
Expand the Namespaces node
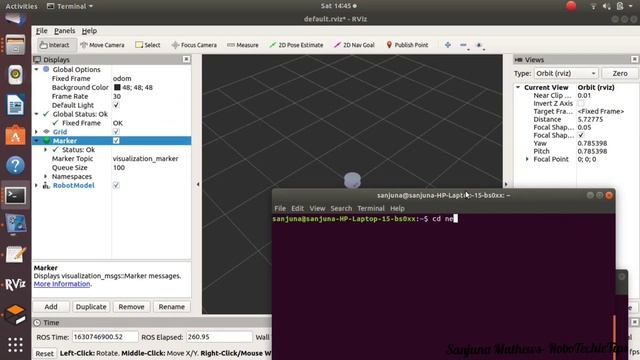click(x=45, y=176)
